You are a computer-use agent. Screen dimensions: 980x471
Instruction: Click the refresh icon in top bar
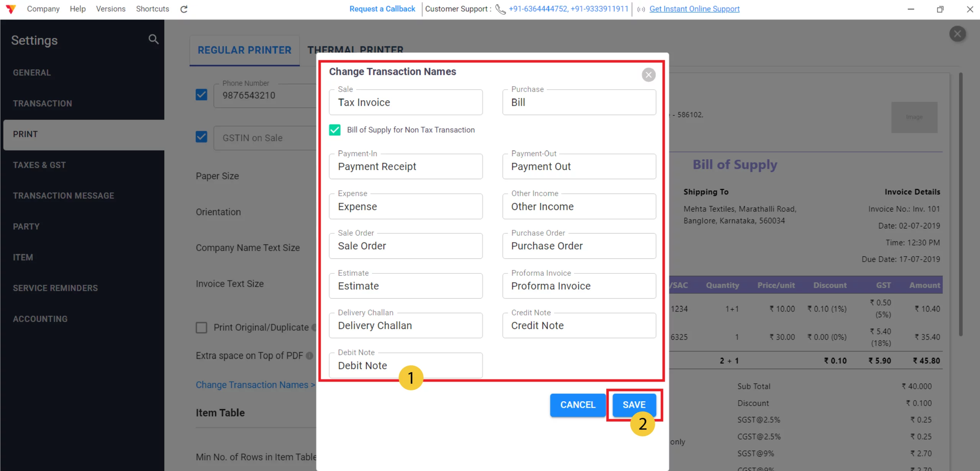(184, 9)
